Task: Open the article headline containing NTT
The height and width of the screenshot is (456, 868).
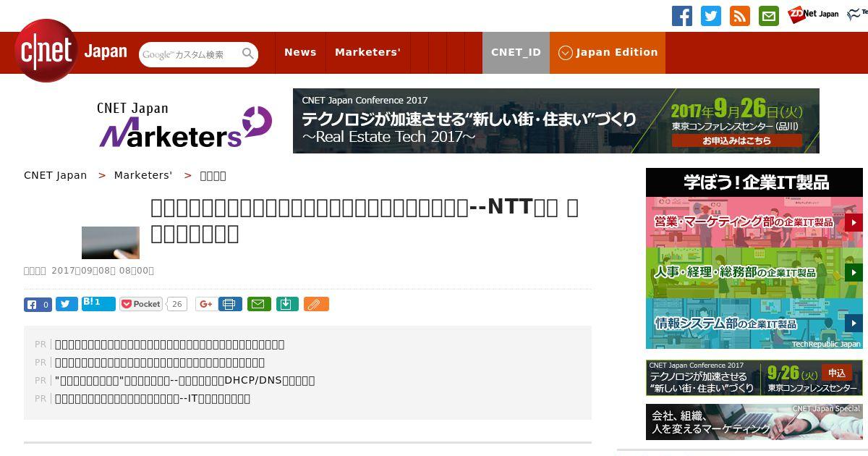Action: tap(365, 220)
